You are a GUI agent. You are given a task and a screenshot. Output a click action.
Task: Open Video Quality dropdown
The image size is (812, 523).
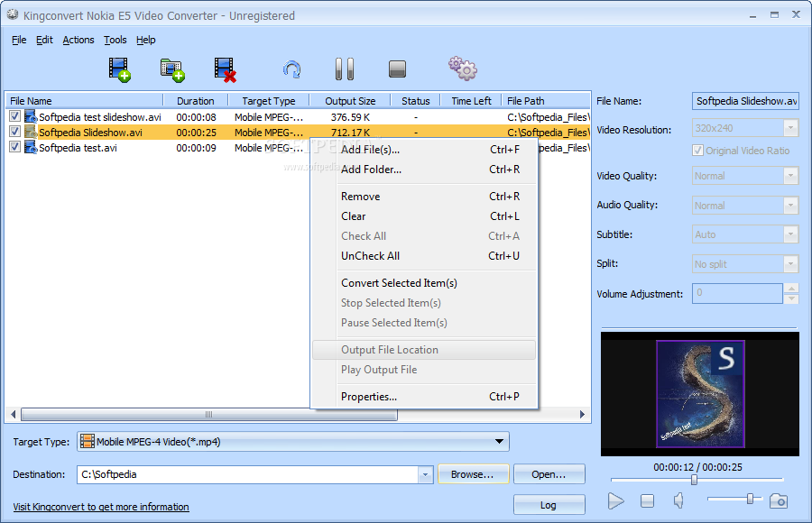790,176
